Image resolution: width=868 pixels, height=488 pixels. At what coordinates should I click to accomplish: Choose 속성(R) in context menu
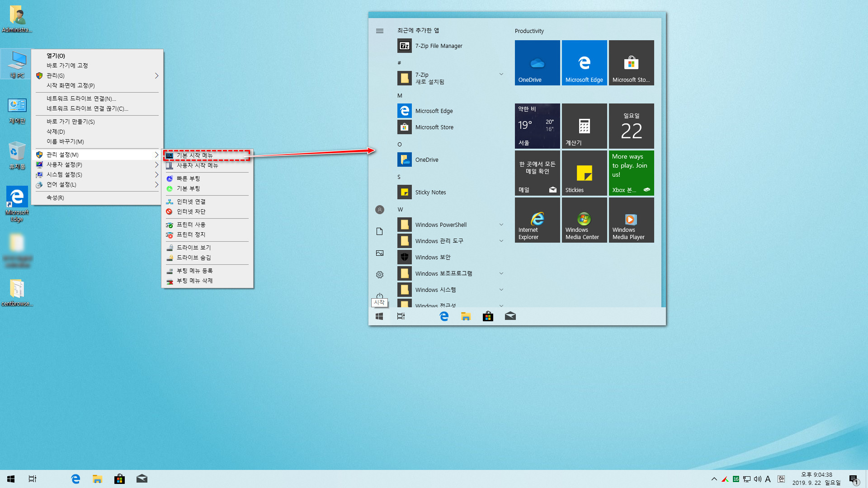97,197
